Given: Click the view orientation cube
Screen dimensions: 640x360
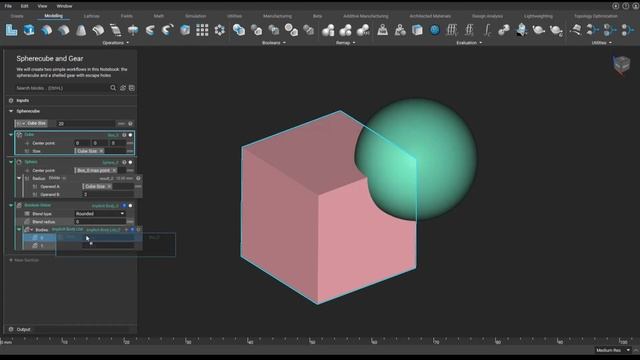Looking at the screenshot, I should click(x=622, y=64).
